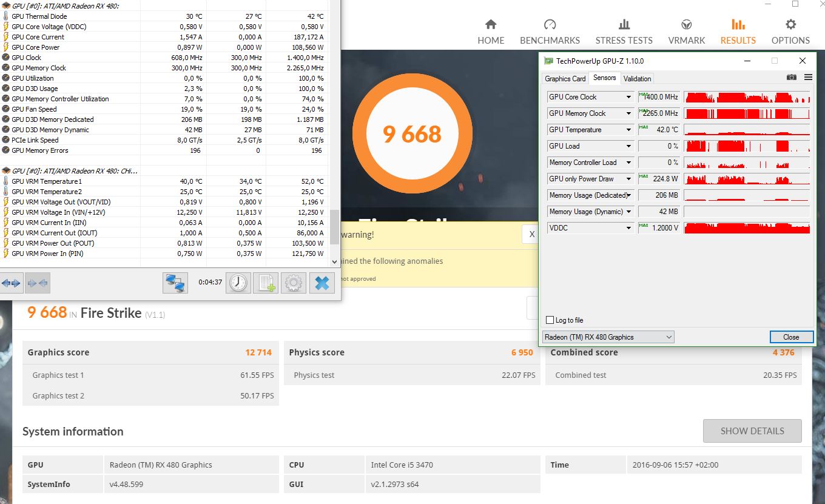The height and width of the screenshot is (504, 825).
Task: Open HWiNFO sensor settings gear
Action: [294, 283]
